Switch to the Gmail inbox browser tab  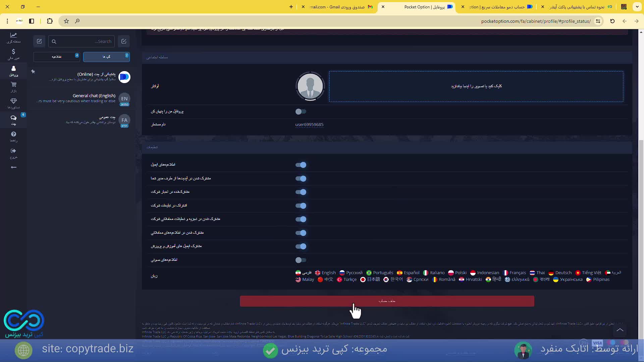click(x=339, y=7)
